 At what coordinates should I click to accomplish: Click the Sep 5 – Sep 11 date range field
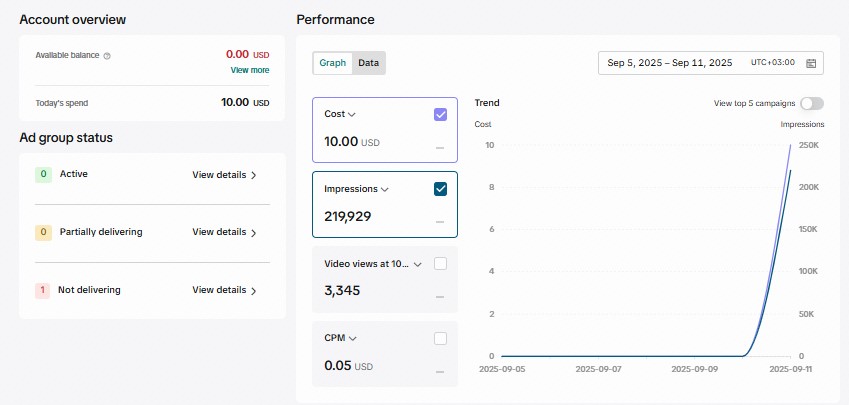coord(670,63)
